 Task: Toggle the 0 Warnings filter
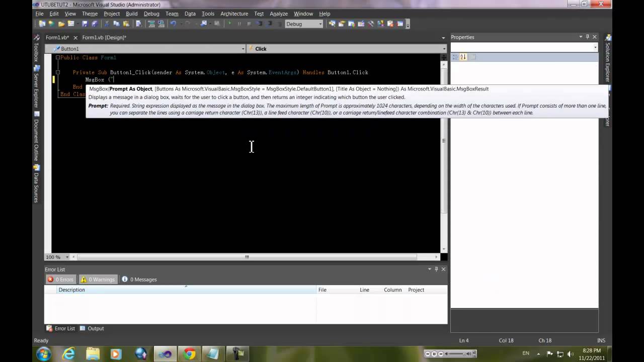98,280
